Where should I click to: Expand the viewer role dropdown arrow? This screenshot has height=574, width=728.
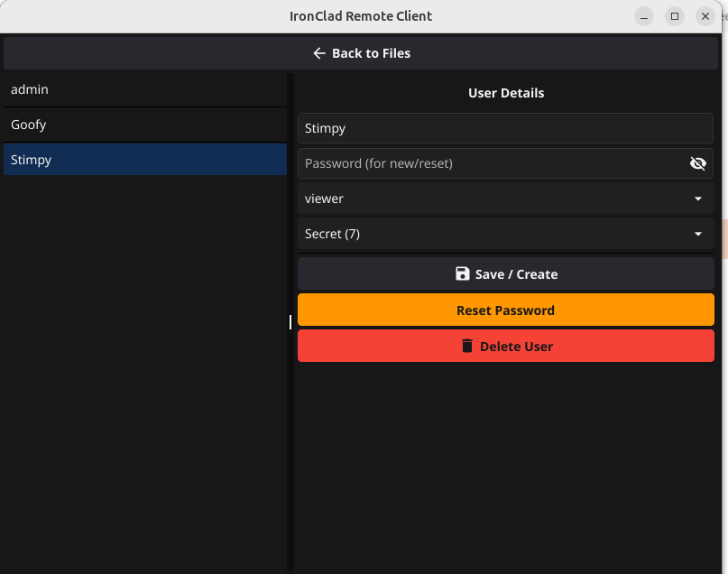pyautogui.click(x=697, y=199)
